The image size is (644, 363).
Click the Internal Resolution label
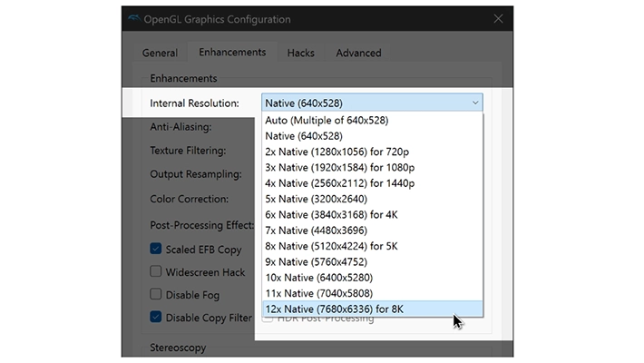[x=194, y=103]
